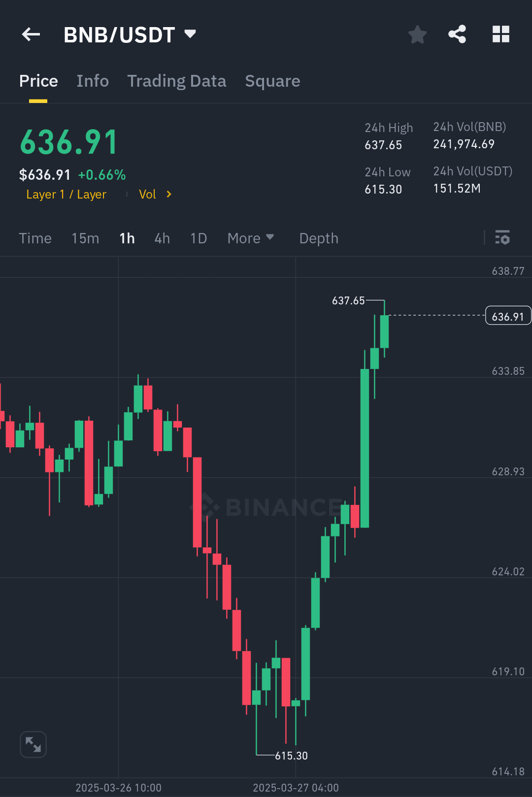Expand the chart to fullscreen
Screen dimensions: 532x797
click(x=33, y=744)
